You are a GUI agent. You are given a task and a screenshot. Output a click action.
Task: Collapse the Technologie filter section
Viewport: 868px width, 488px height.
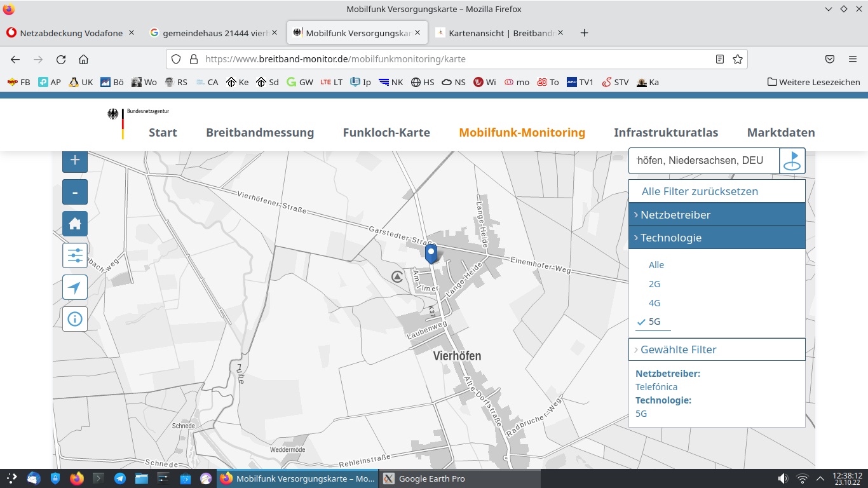[717, 238]
